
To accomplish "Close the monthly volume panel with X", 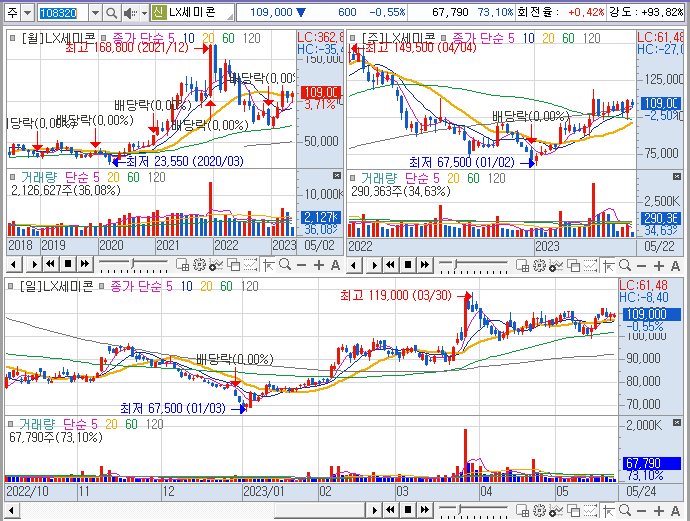I will [337, 176].
